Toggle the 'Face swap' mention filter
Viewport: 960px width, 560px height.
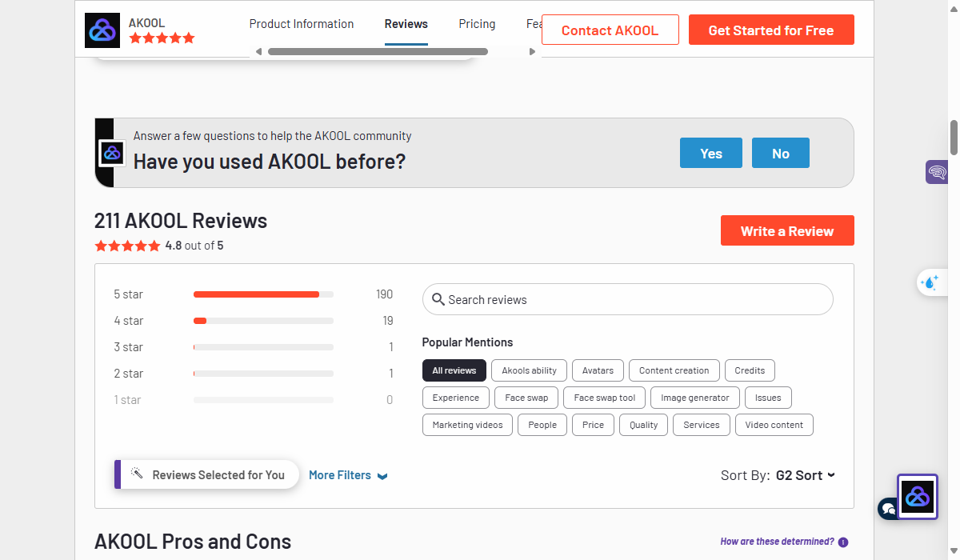coord(526,398)
